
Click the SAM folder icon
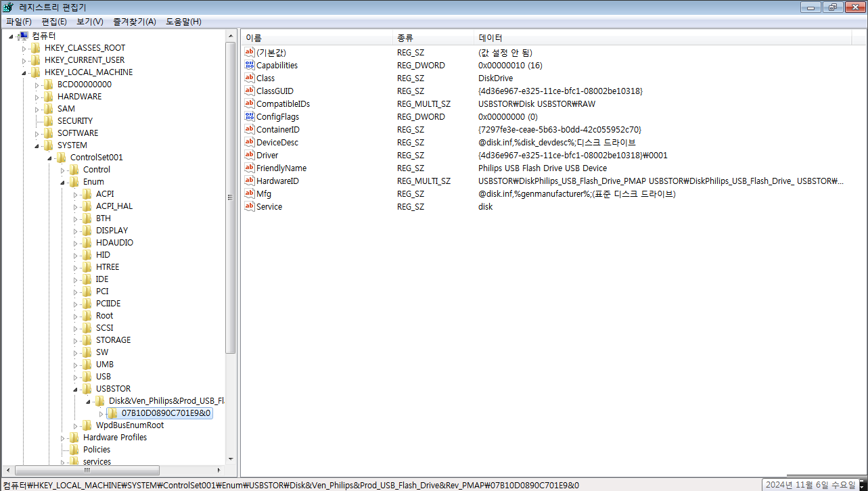click(49, 109)
